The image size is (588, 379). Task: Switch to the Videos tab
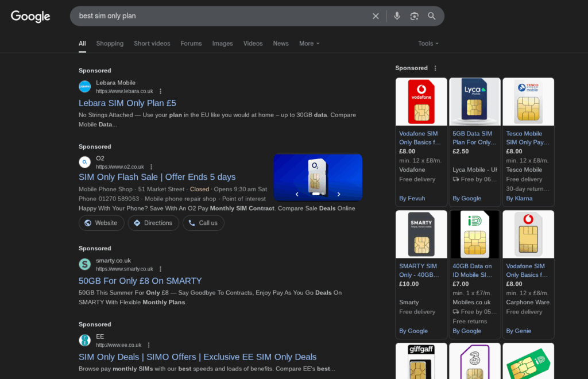253,44
